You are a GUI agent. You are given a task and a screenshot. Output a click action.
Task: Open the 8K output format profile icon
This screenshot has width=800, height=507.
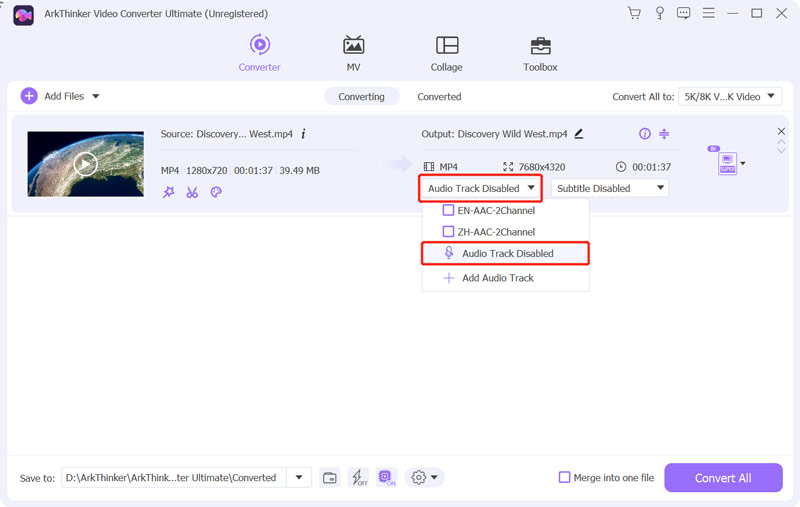pos(727,163)
